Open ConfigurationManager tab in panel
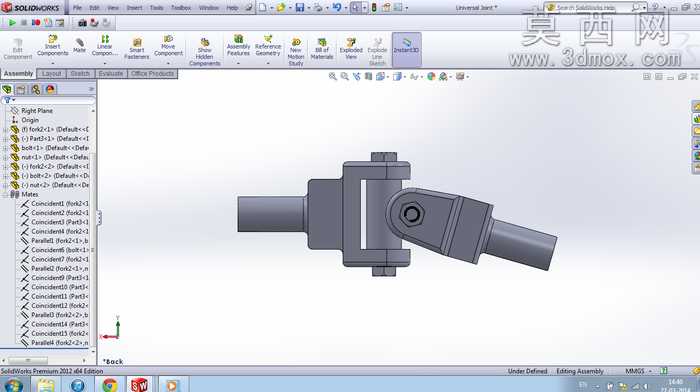The width and height of the screenshot is (700, 392). coord(36,89)
